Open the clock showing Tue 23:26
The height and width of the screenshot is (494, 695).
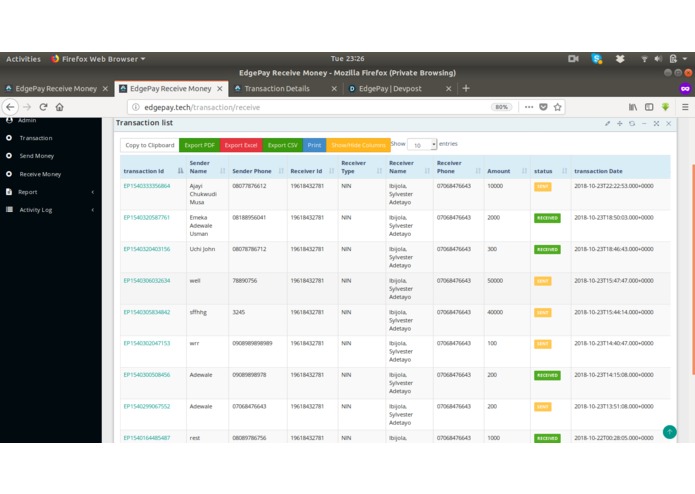tap(348, 59)
